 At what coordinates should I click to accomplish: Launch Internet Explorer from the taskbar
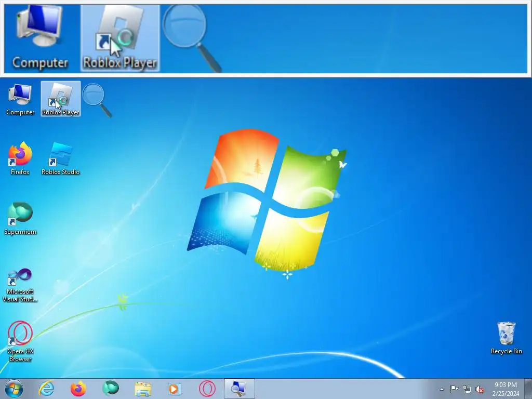[46, 389]
